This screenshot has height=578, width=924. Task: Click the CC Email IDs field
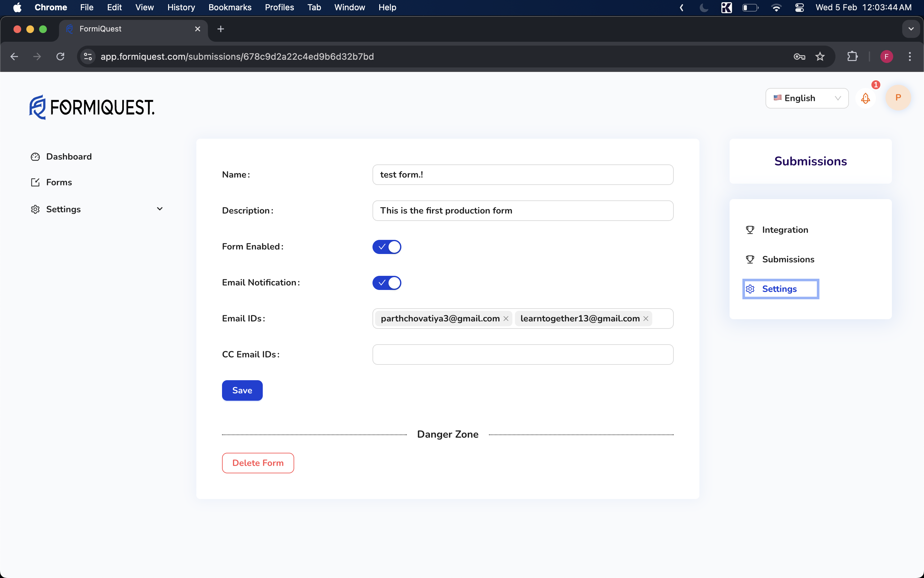pyautogui.click(x=523, y=355)
